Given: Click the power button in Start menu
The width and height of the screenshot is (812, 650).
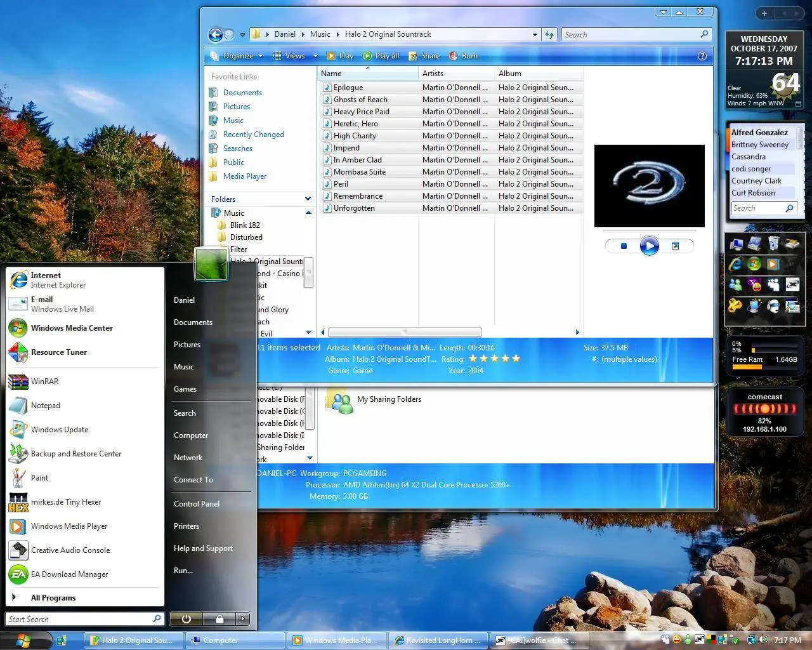Looking at the screenshot, I should point(187,619).
